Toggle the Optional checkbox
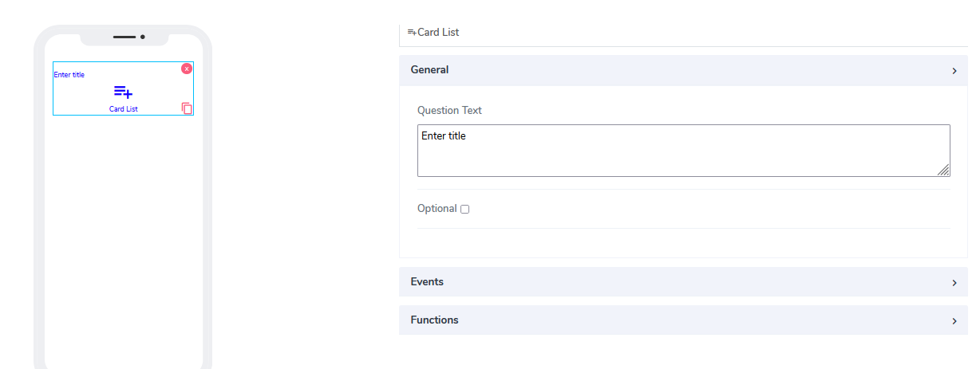The image size is (980, 369). coord(465,210)
